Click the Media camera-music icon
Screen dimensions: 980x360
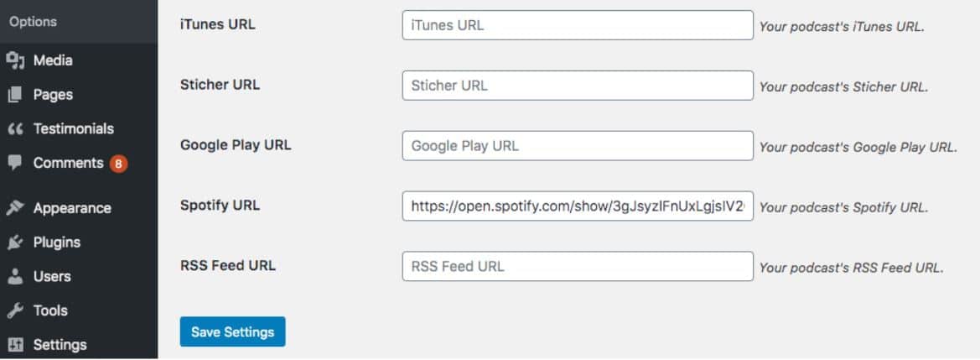pyautogui.click(x=14, y=60)
